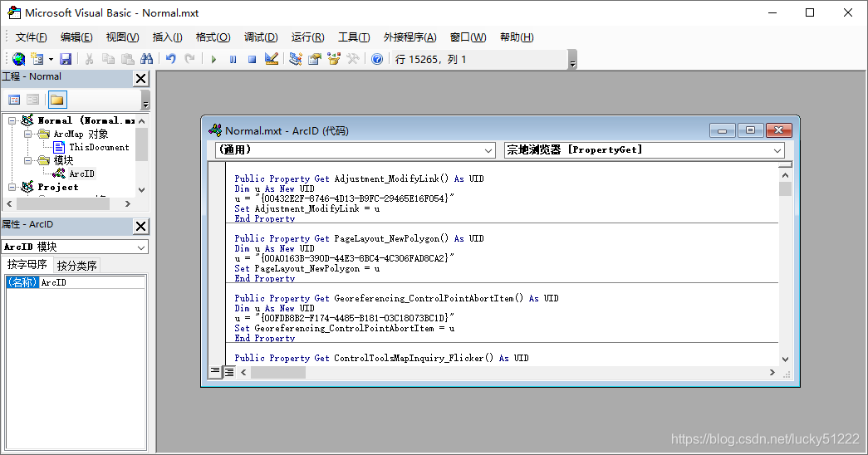Open the 插入(I) menu
Image resolution: width=868 pixels, height=455 pixels.
[x=167, y=37]
